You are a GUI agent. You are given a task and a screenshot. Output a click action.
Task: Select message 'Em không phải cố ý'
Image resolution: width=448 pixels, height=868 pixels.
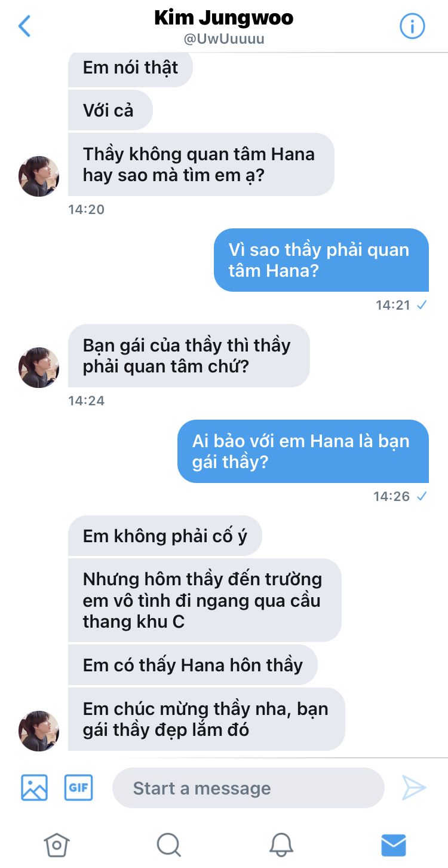coord(165,536)
